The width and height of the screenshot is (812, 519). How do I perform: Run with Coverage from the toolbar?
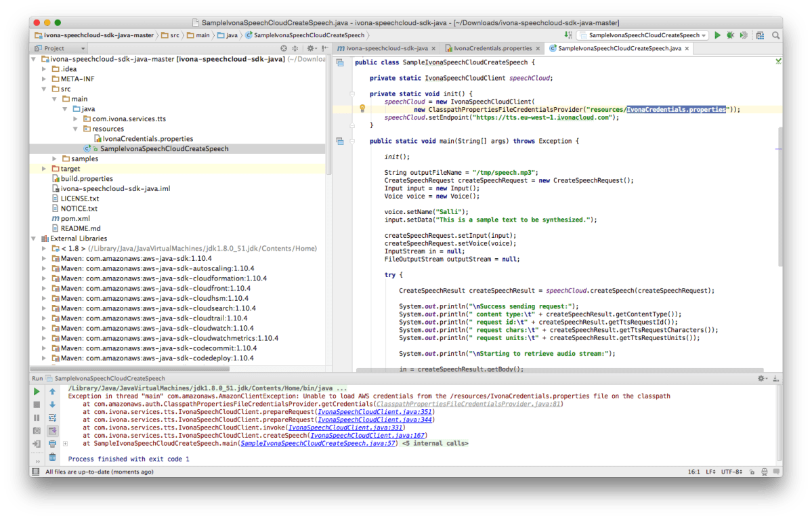point(744,35)
